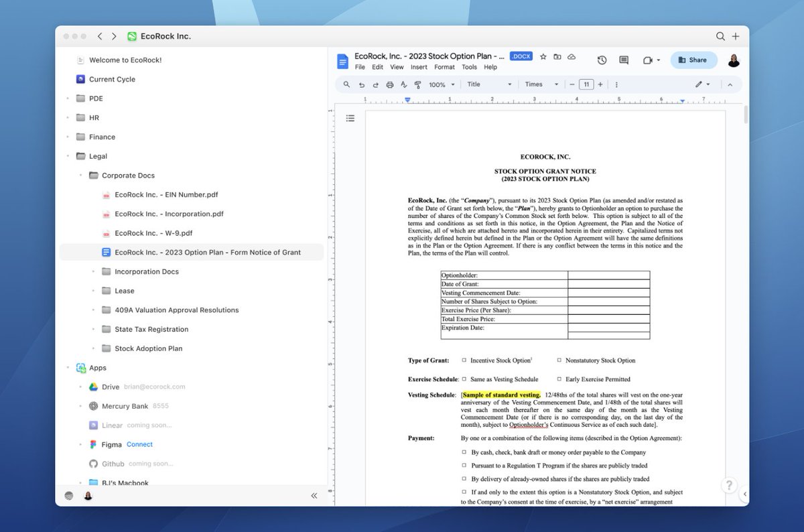
Task: Redo the last undone edit
Action: [x=375, y=84]
